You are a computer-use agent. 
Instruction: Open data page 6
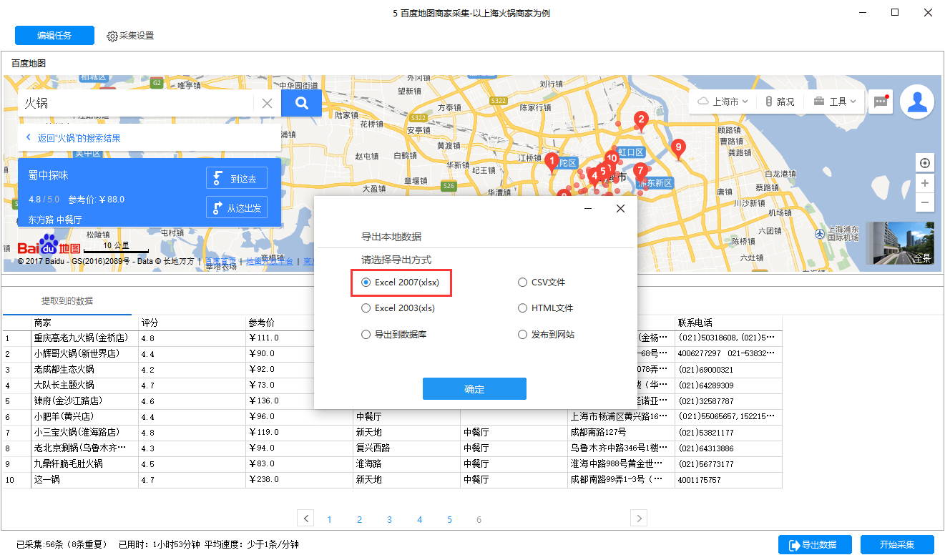click(x=479, y=520)
